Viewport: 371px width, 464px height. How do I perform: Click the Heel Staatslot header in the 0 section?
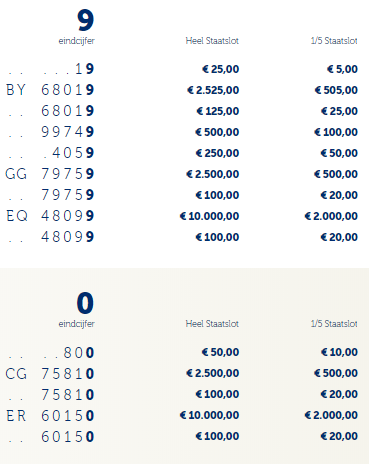[x=212, y=323]
